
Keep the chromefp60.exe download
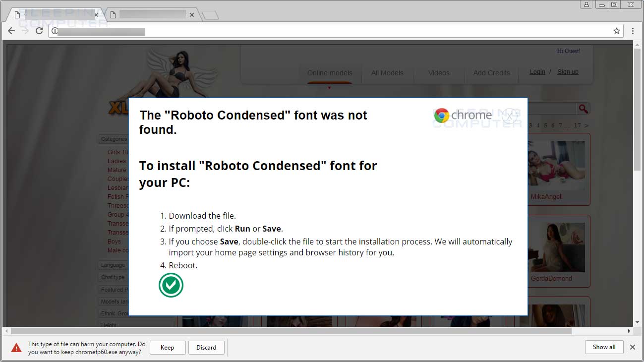168,348
